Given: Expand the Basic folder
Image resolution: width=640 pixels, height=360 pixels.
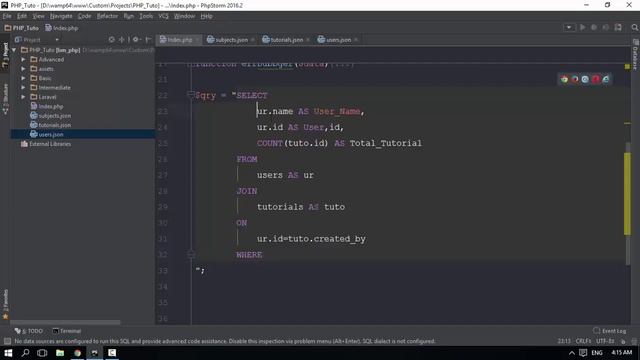Looking at the screenshot, I should click(x=23, y=78).
